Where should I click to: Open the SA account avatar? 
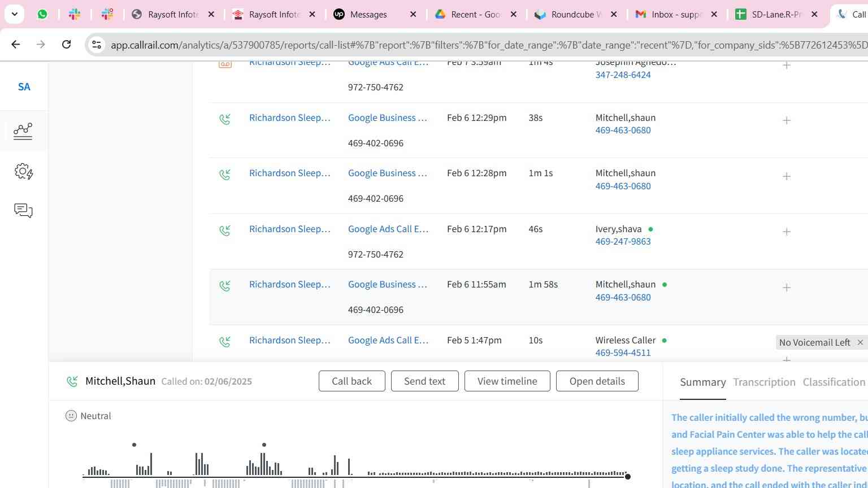coord(24,87)
